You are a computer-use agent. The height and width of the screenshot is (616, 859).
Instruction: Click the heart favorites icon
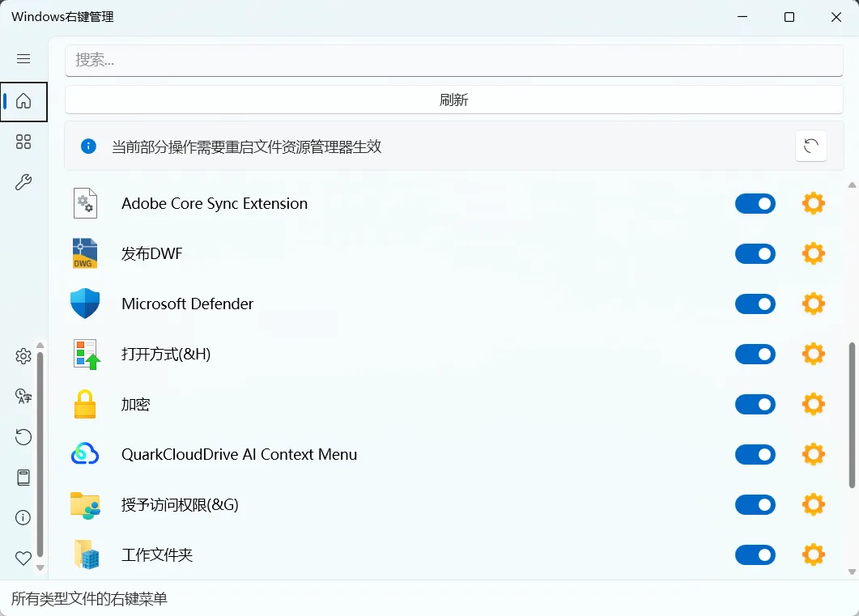[x=23, y=558]
